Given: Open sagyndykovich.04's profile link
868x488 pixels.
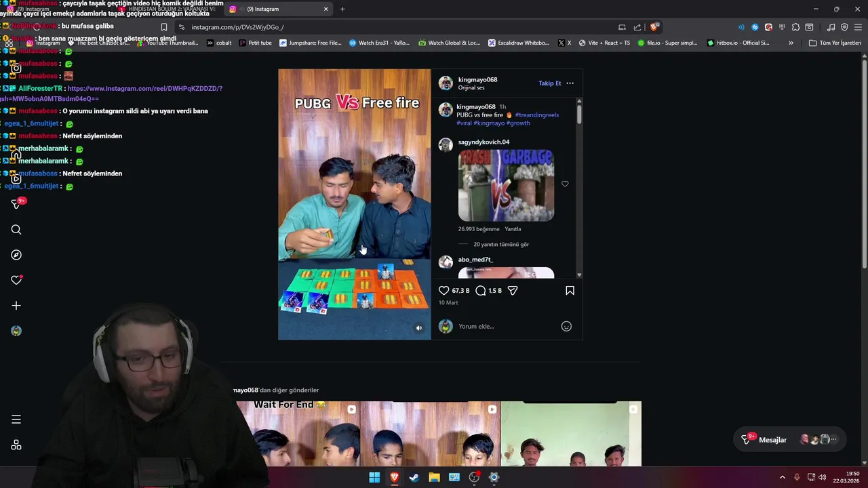Looking at the screenshot, I should (484, 142).
